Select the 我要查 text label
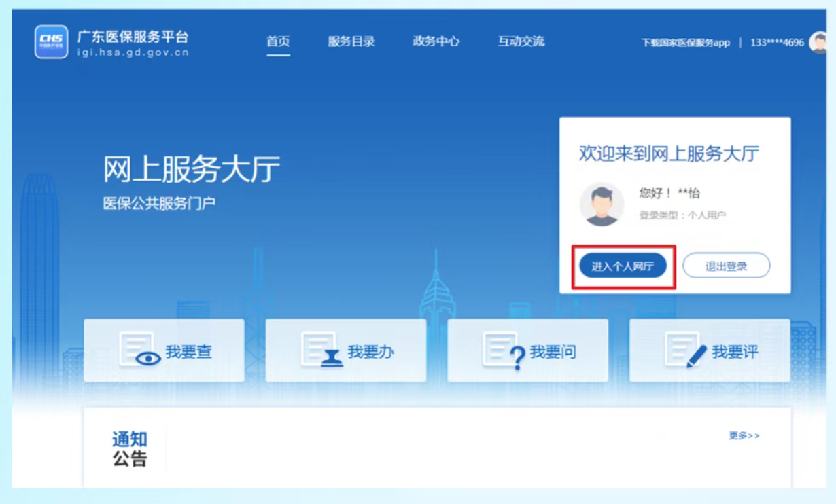 (189, 352)
